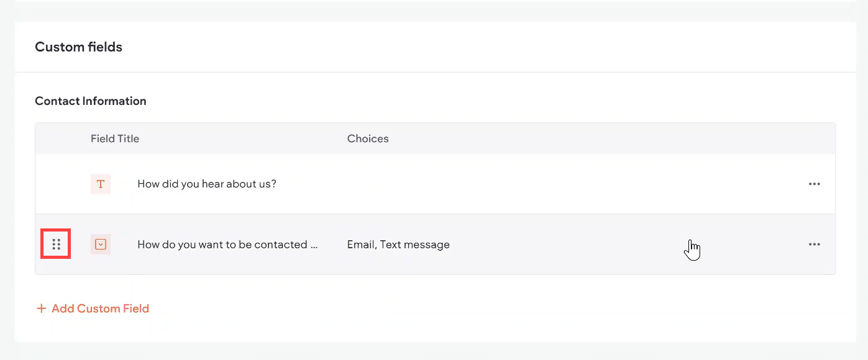This screenshot has height=360, width=868.
Task: Click the 'Field Title' column header
Action: [x=115, y=139]
